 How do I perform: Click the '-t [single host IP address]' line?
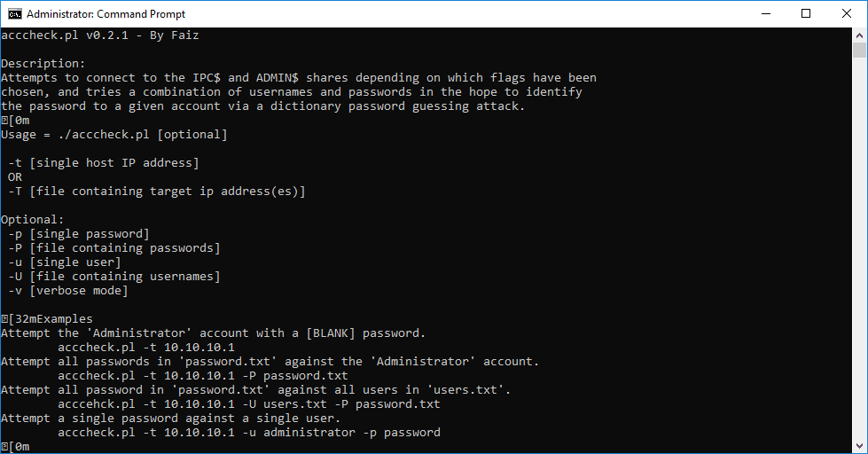(x=104, y=163)
